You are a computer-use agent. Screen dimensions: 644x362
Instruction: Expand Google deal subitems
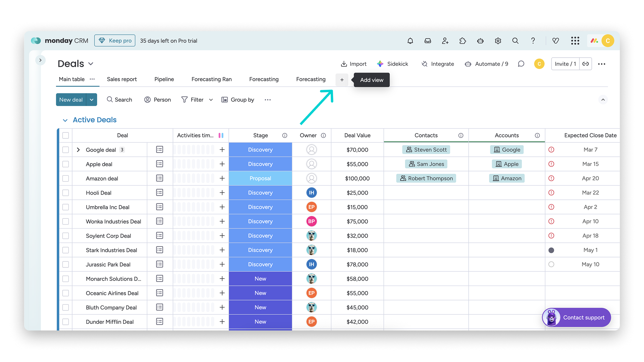[78, 150]
